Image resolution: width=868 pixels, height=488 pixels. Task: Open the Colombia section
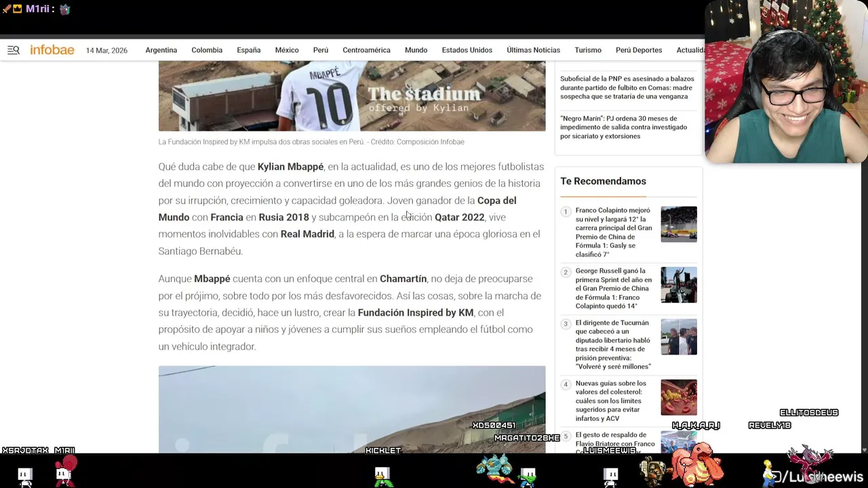[x=207, y=50]
